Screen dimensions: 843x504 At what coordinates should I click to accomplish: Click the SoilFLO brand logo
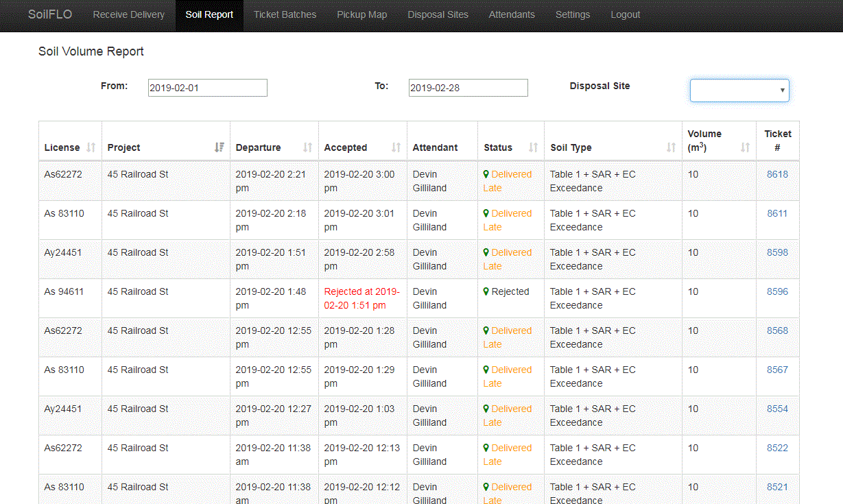point(50,14)
